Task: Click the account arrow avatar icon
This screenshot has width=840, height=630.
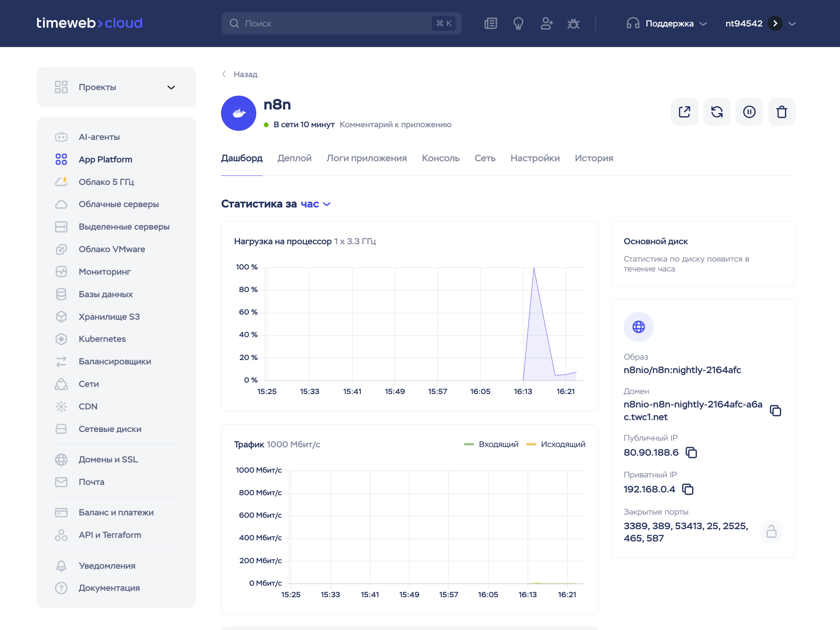Action: point(775,24)
